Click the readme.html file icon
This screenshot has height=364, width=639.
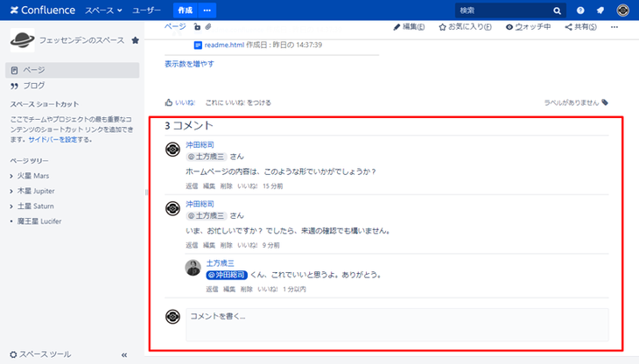point(198,45)
